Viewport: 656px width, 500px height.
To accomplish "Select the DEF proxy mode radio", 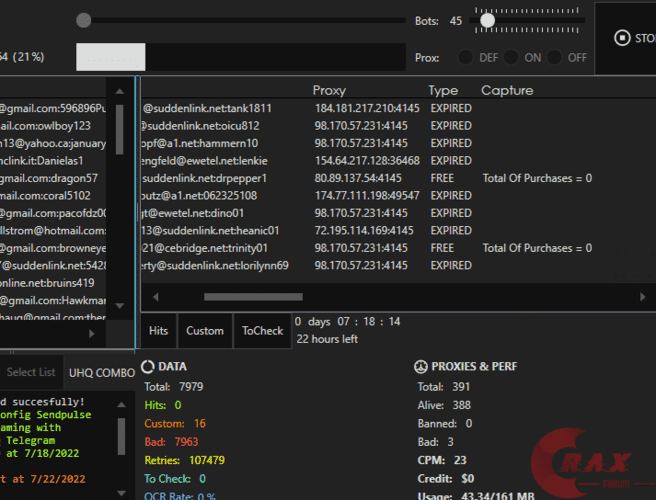I will pyautogui.click(x=466, y=58).
